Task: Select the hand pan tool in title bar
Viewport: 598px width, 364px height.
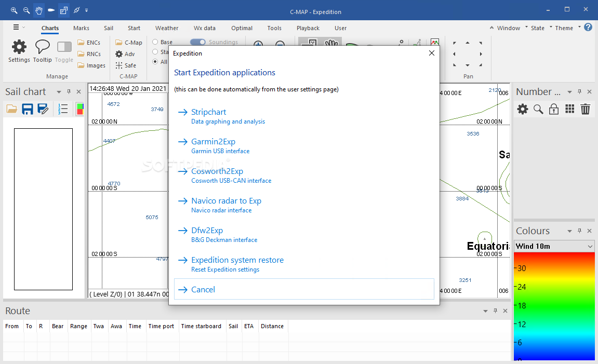Action: pyautogui.click(x=39, y=10)
